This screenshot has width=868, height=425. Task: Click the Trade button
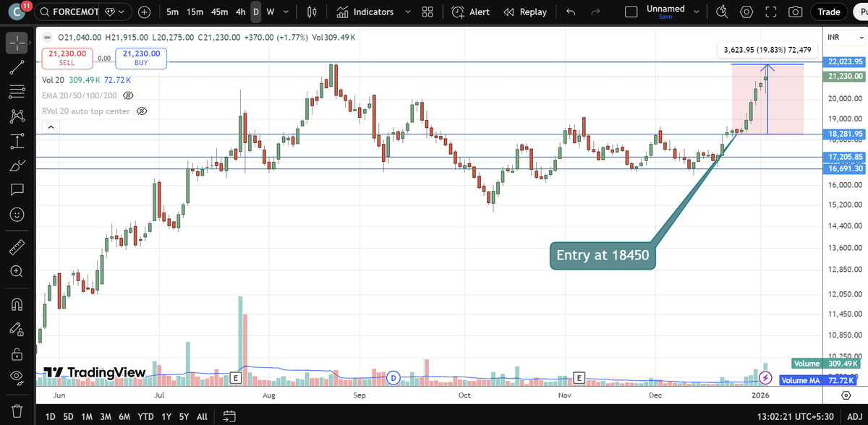pyautogui.click(x=829, y=12)
